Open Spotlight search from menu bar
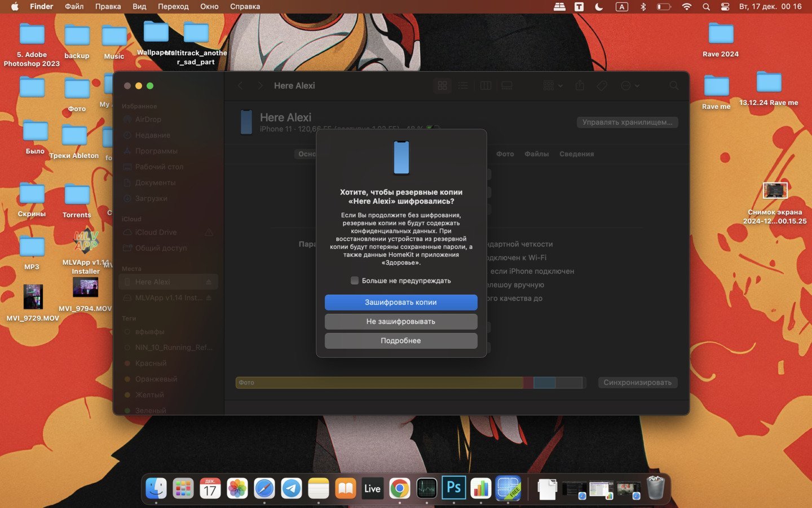Screen dimensions: 812x508 pos(706,7)
